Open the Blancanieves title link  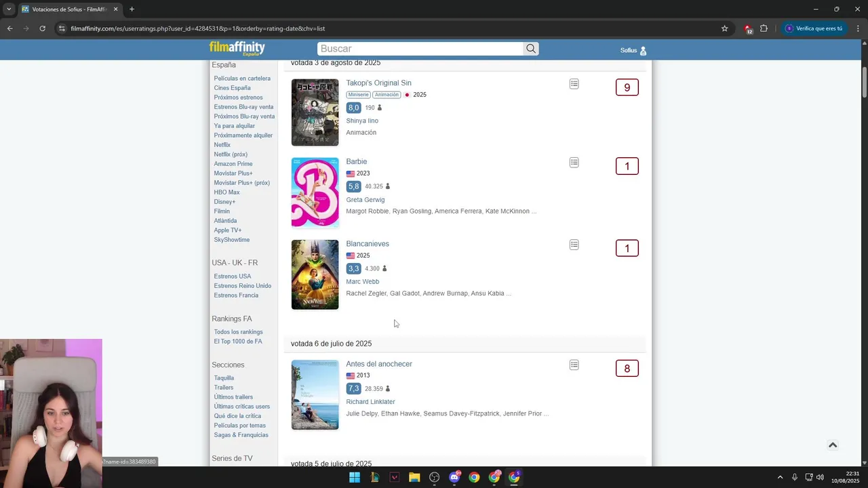[x=368, y=243]
